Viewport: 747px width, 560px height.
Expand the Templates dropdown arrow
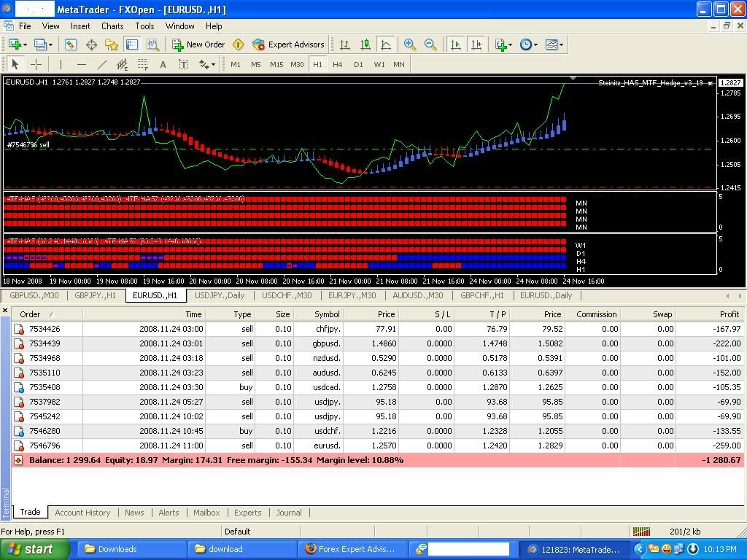(561, 44)
